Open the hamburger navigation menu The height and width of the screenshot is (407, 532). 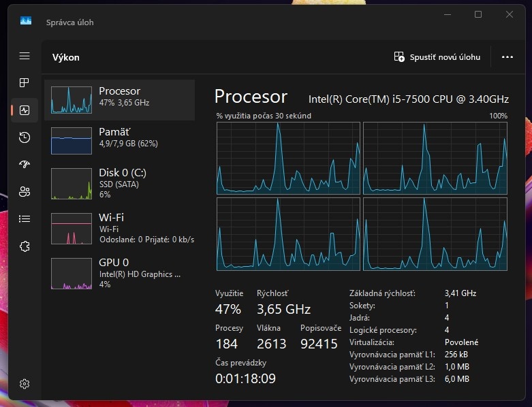coord(25,56)
